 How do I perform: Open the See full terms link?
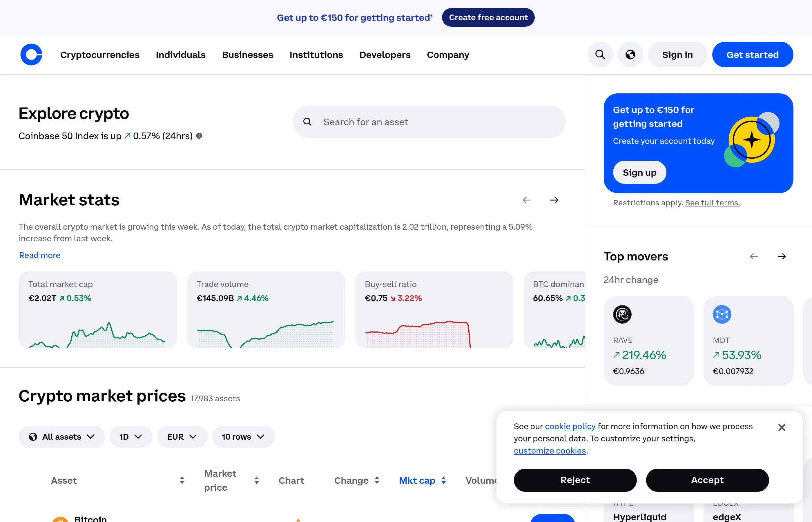pyautogui.click(x=712, y=203)
